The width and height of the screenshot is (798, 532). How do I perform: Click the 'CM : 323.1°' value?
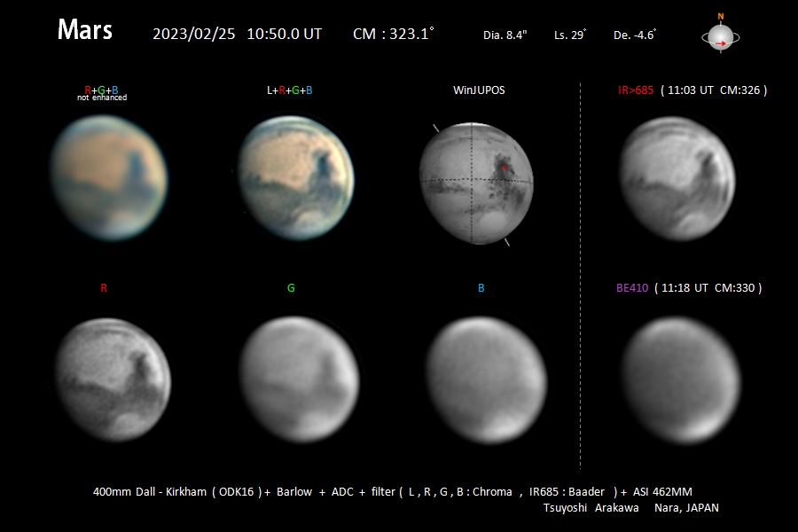(393, 34)
